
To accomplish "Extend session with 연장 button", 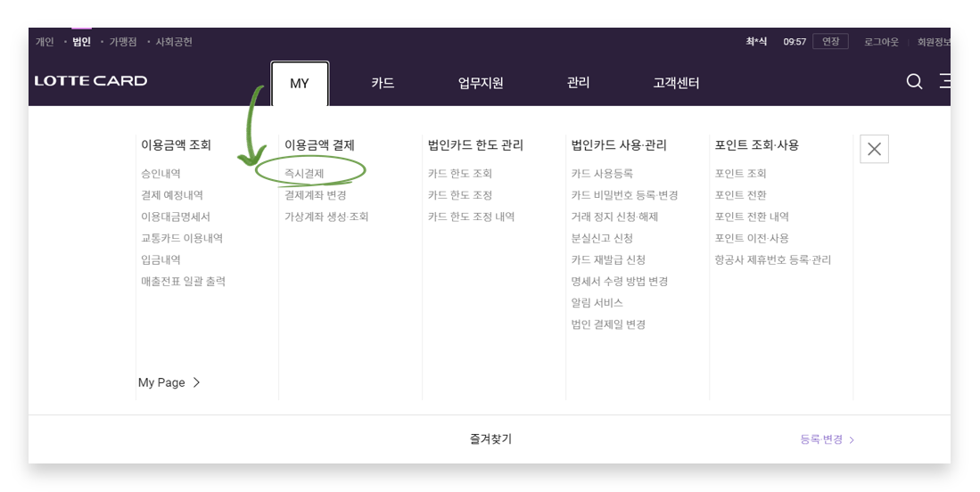I will [x=829, y=42].
